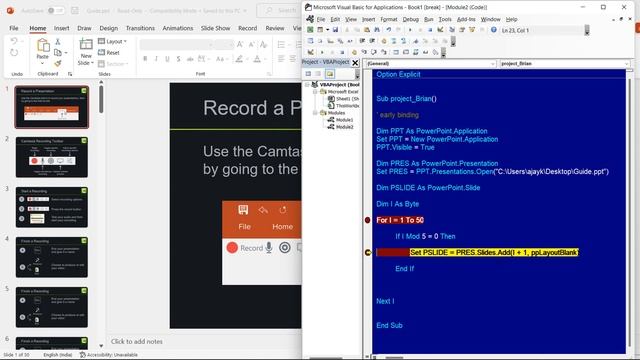Click View Code icon in Project panel
Viewport: 640px width, 360px height.
point(308,74)
